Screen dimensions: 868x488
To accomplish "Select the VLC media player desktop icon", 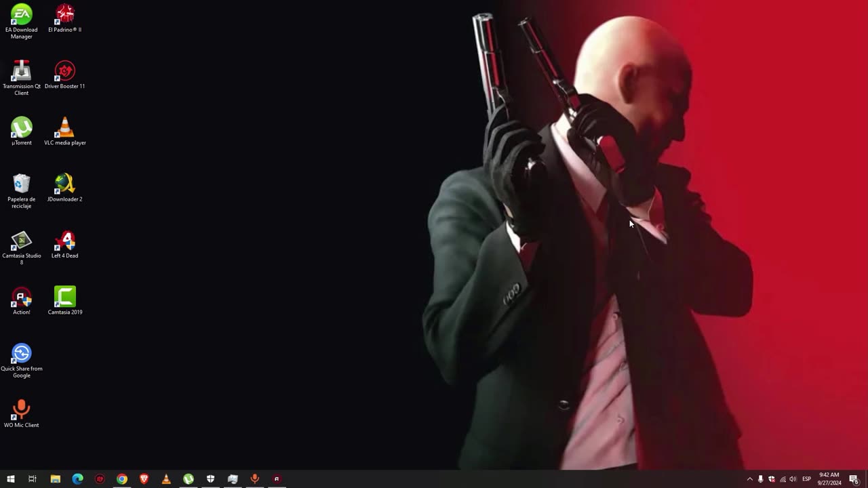I will coord(64,131).
